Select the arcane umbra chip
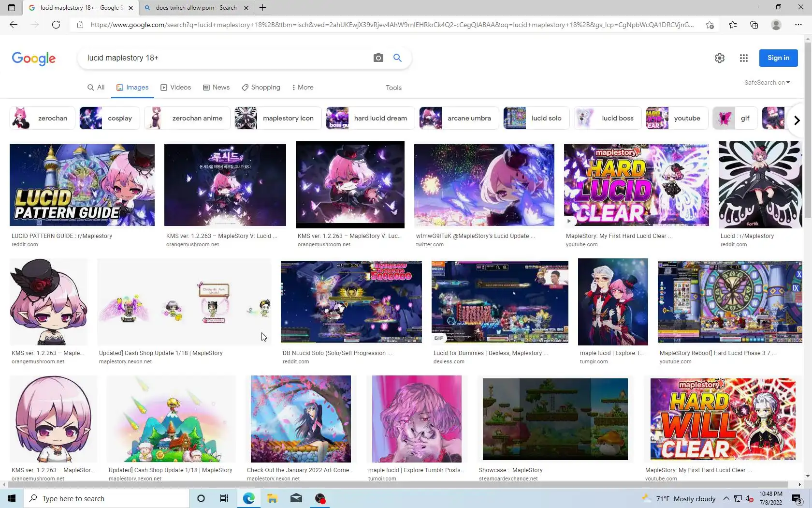The height and width of the screenshot is (508, 812). 459,118
